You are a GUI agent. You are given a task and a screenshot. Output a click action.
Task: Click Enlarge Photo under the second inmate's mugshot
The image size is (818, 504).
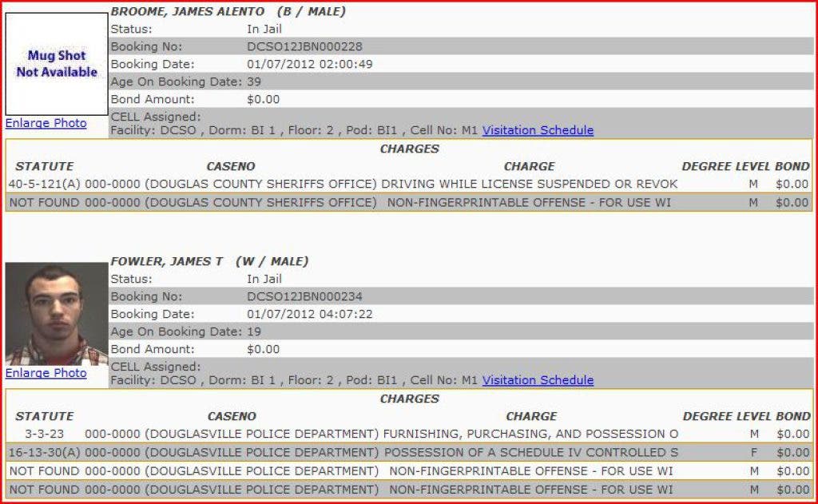(x=46, y=373)
